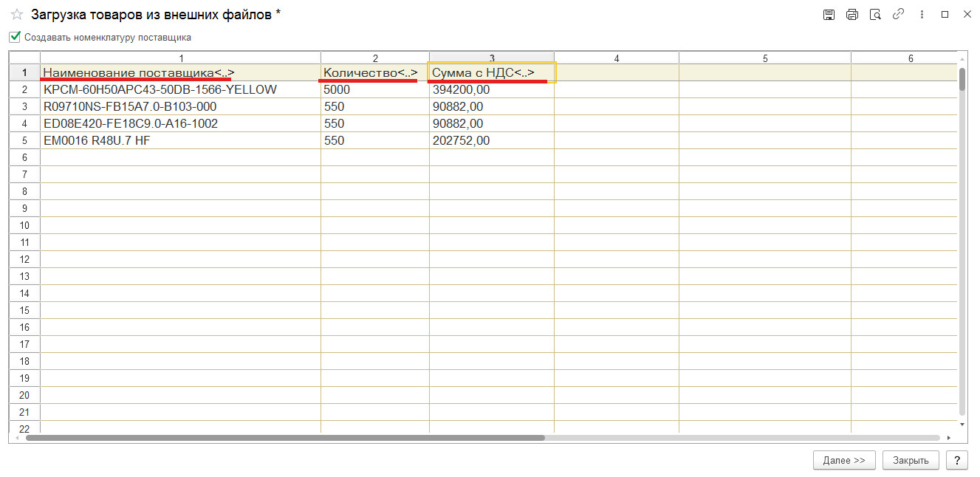Open help with the '?' button
The height and width of the screenshot is (477, 980).
(x=956, y=460)
